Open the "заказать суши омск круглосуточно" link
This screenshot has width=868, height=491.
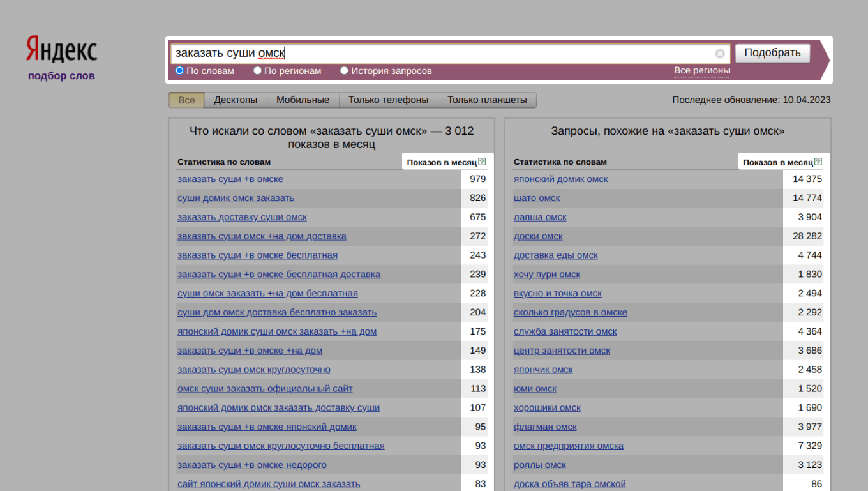(x=254, y=370)
